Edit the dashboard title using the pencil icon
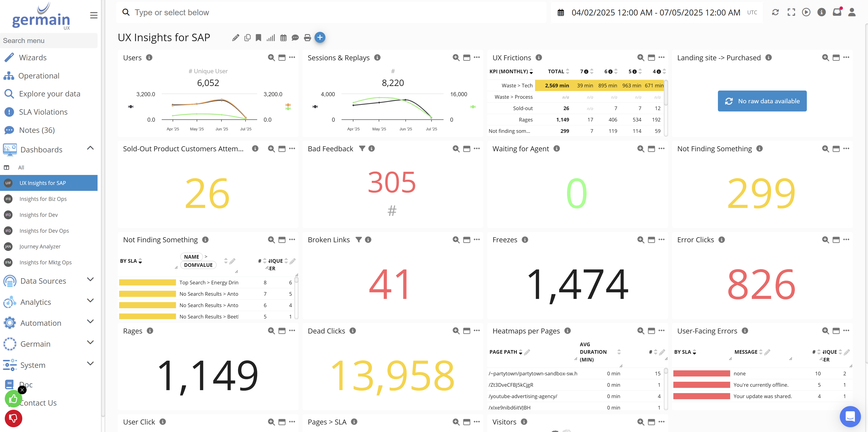 point(235,38)
